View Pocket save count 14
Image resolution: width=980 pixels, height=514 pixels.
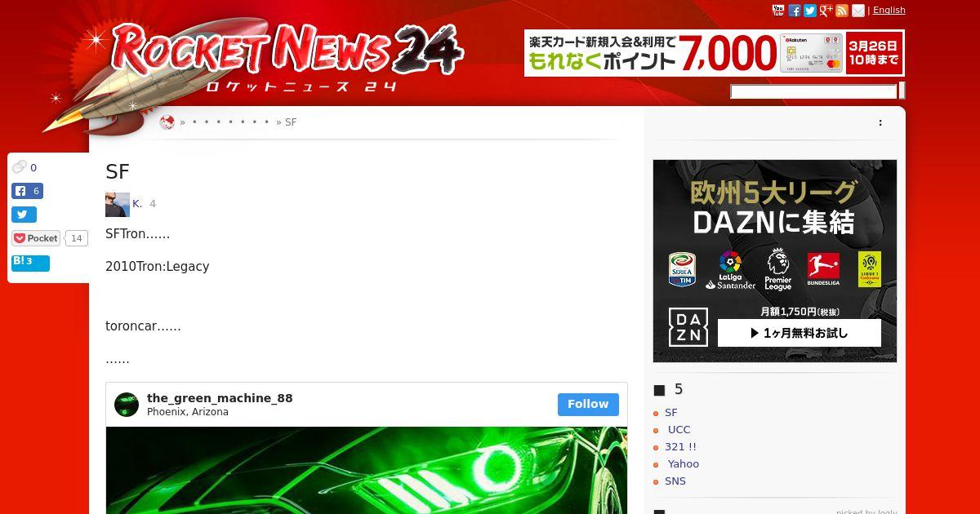click(x=77, y=238)
